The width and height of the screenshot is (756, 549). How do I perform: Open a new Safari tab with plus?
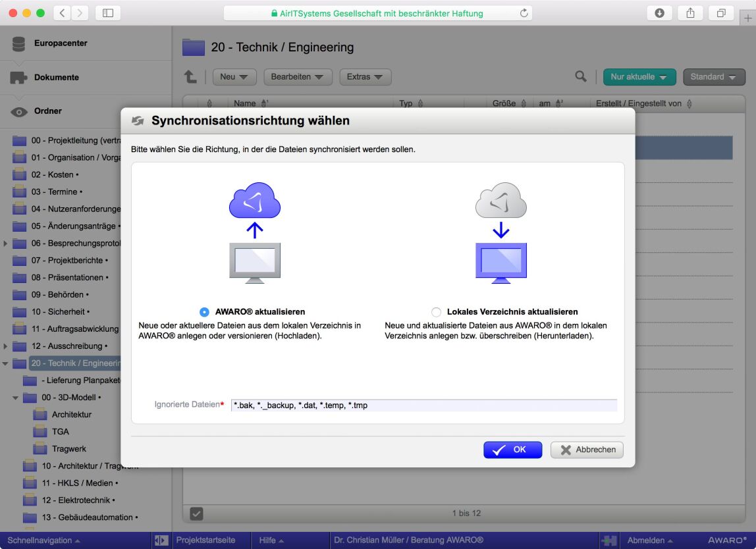[748, 18]
